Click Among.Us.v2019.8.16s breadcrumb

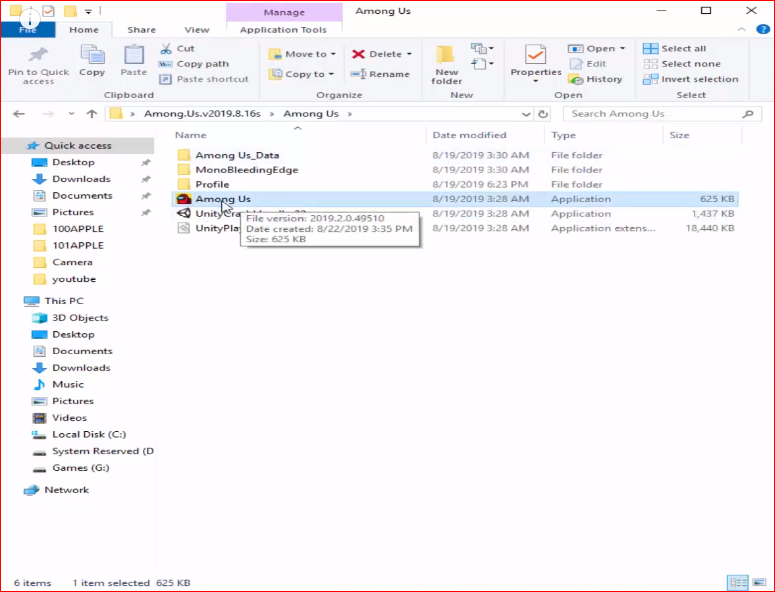point(202,114)
